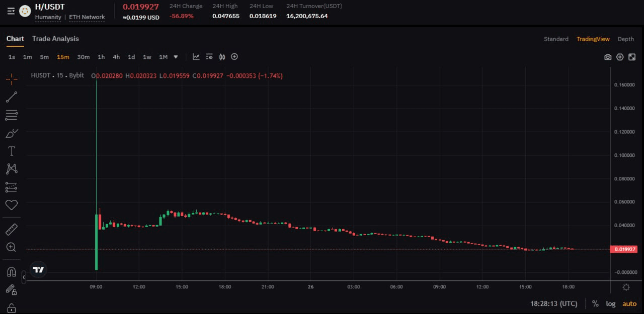Select the 15m timeframe
The image size is (644, 314).
click(63, 57)
